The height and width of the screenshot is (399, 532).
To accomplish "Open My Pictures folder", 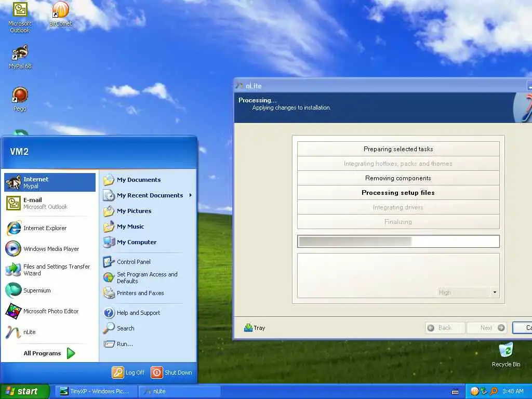I will tap(148, 211).
